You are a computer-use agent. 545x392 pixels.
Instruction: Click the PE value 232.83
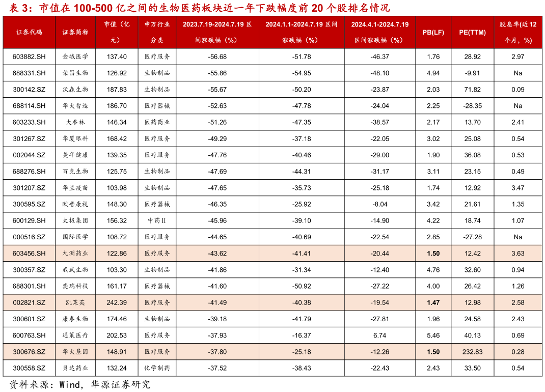[472, 352]
